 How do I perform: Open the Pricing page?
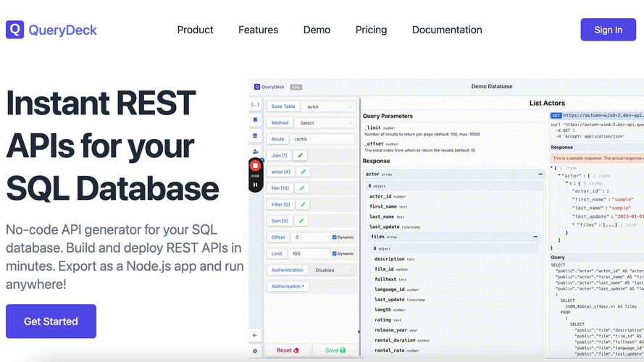tap(372, 30)
